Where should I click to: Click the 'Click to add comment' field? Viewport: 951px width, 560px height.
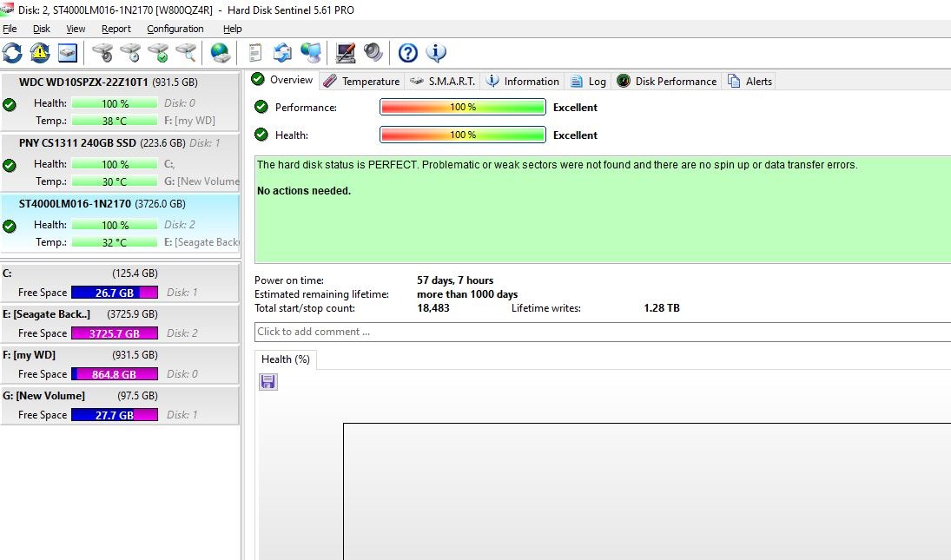[599, 332]
